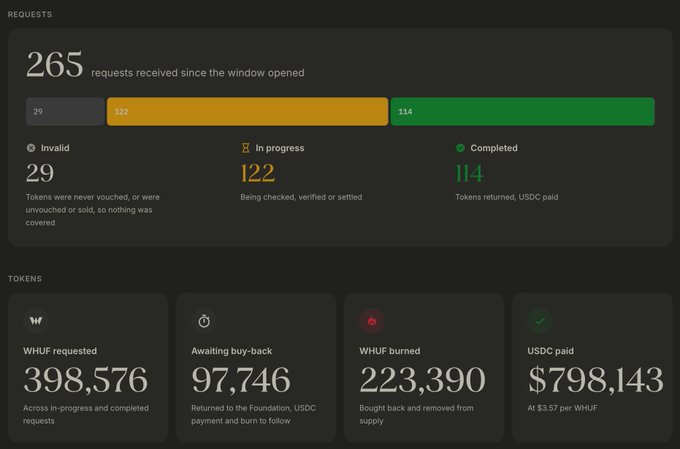The image size is (680, 449).
Task: Click the red flame icon in WHUF burned card
Action: pyautogui.click(x=372, y=321)
